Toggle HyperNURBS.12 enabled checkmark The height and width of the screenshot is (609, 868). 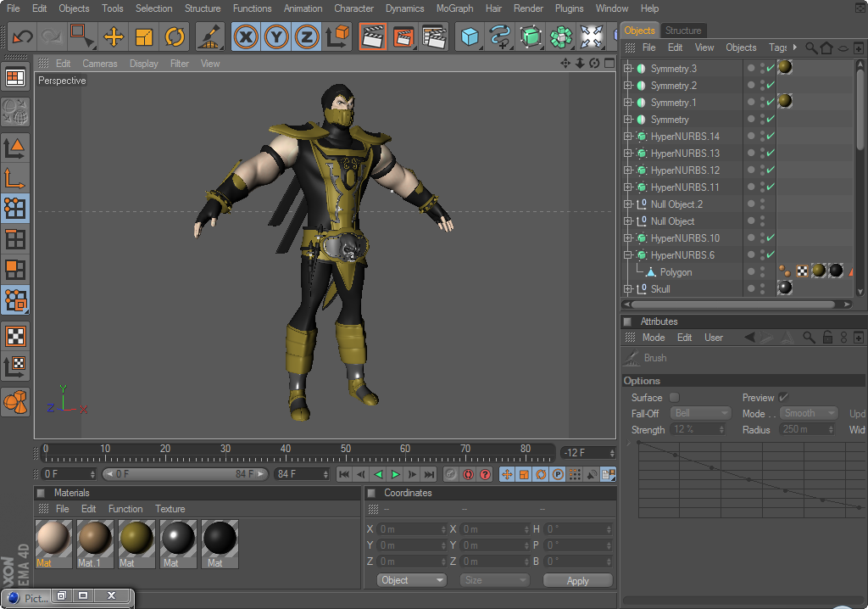[x=771, y=170]
